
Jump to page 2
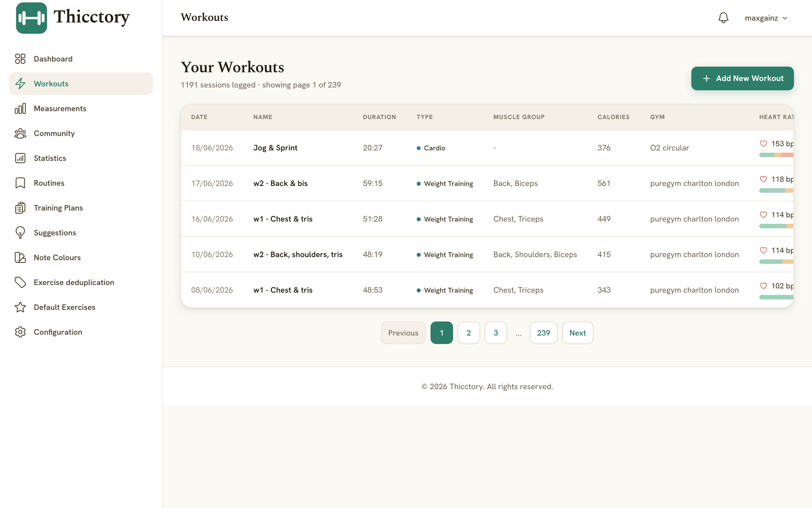coord(468,333)
